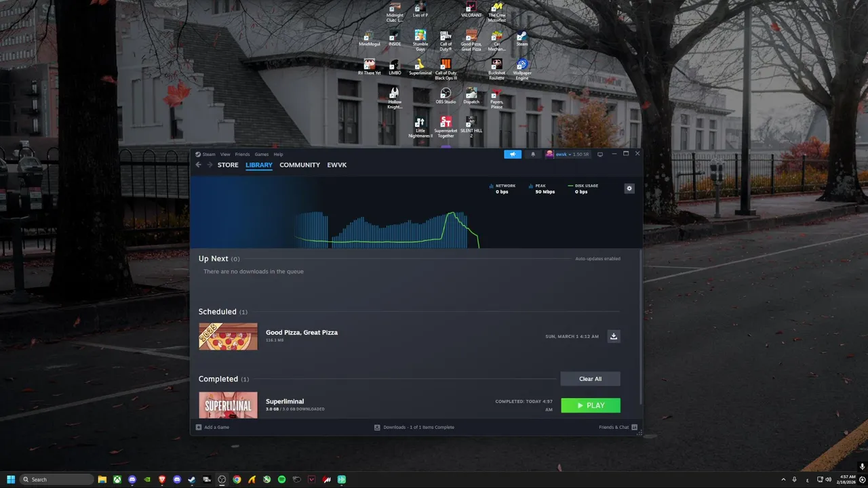The width and height of the screenshot is (868, 488).
Task: Click the taskbar Search box
Action: [x=58, y=479]
